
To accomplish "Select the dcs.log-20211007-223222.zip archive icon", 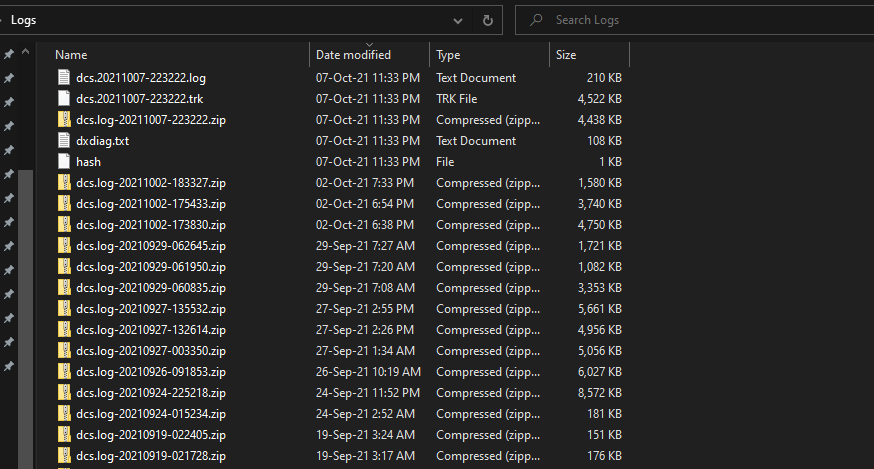I will [x=64, y=120].
